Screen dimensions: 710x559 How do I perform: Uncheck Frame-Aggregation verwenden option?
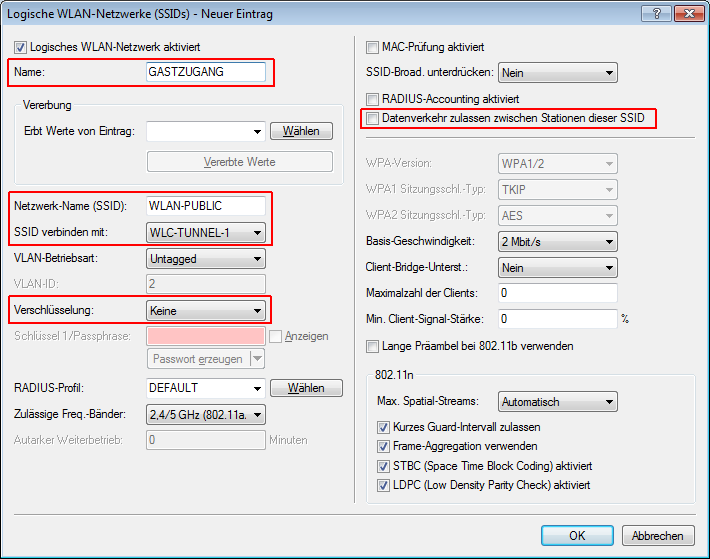[384, 446]
